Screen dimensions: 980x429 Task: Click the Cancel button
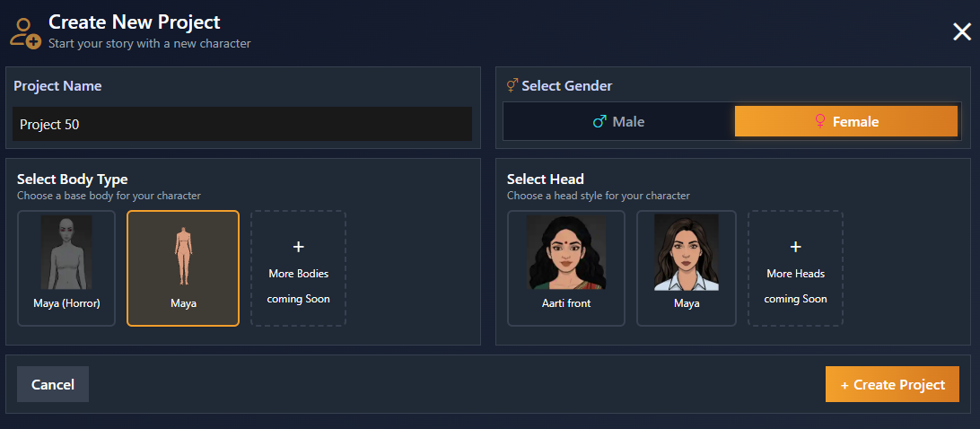(53, 385)
